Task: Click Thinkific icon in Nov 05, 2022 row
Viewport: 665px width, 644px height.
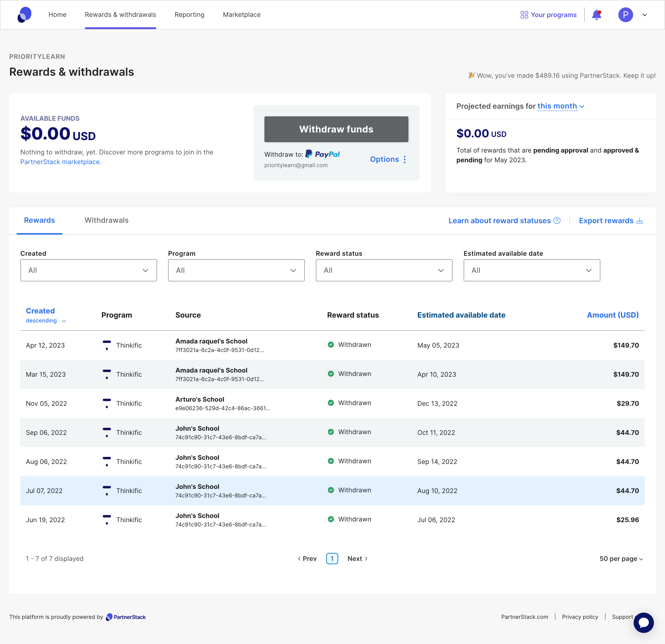Action: (107, 403)
